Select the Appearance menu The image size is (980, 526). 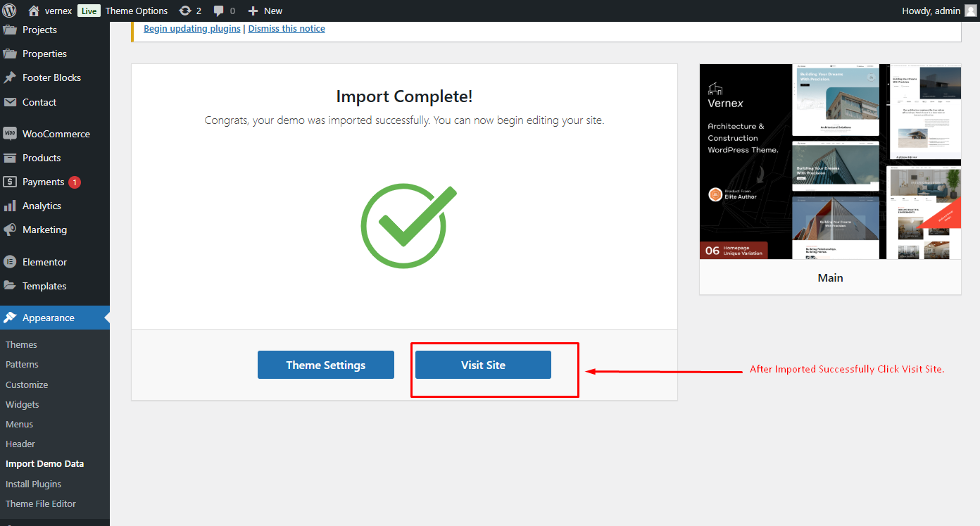coord(55,318)
